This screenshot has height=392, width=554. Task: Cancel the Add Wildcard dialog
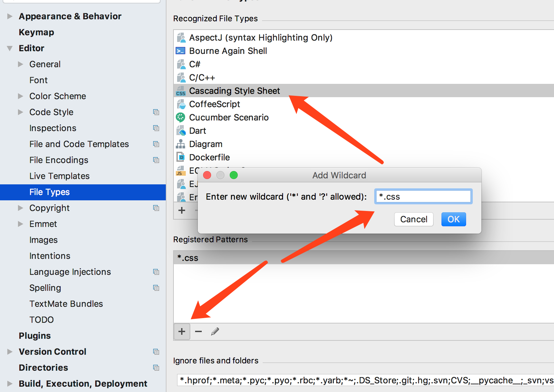(414, 219)
